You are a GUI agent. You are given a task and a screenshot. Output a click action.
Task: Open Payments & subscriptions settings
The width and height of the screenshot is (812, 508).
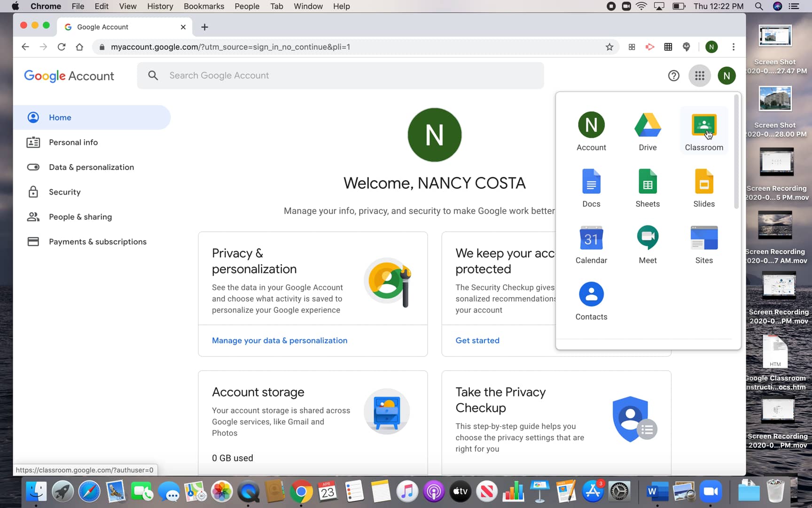[x=97, y=241]
